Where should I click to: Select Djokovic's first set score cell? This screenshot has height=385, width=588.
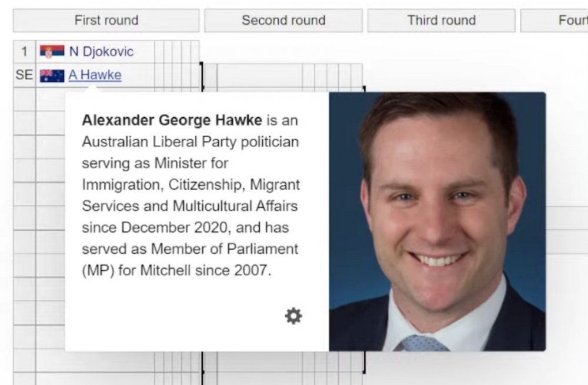pyautogui.click(x=159, y=52)
